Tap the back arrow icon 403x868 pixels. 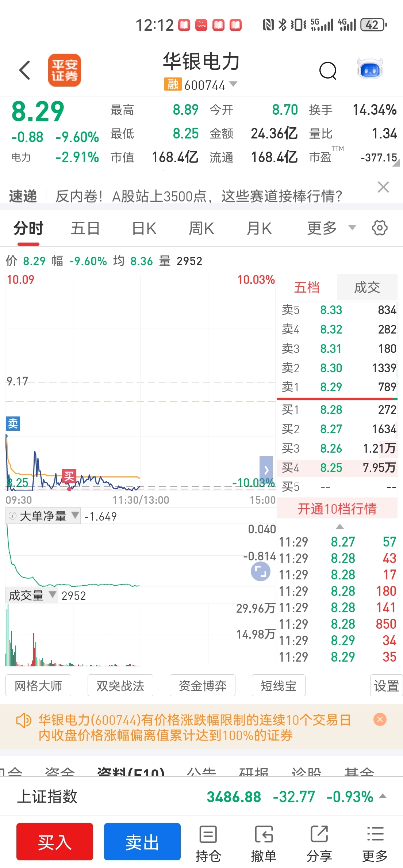24,70
